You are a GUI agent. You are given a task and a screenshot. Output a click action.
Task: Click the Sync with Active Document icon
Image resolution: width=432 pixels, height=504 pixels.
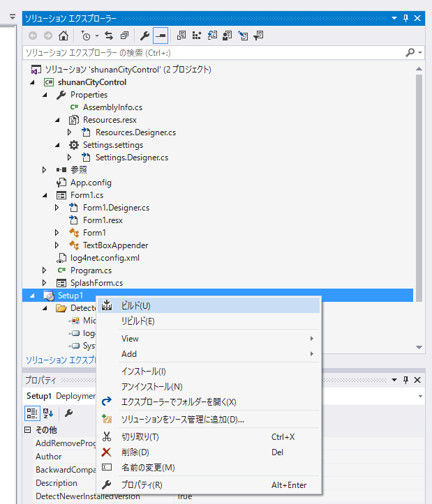coord(109,36)
